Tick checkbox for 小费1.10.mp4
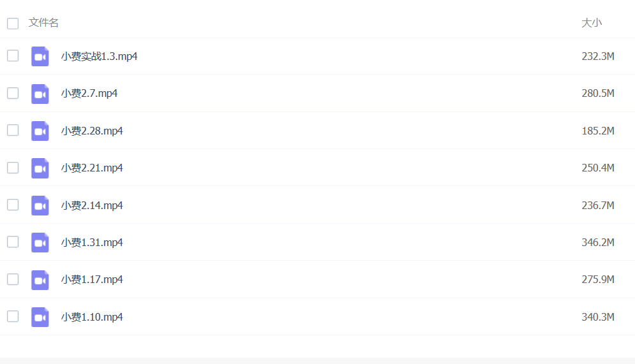The image size is (635, 364). click(13, 316)
